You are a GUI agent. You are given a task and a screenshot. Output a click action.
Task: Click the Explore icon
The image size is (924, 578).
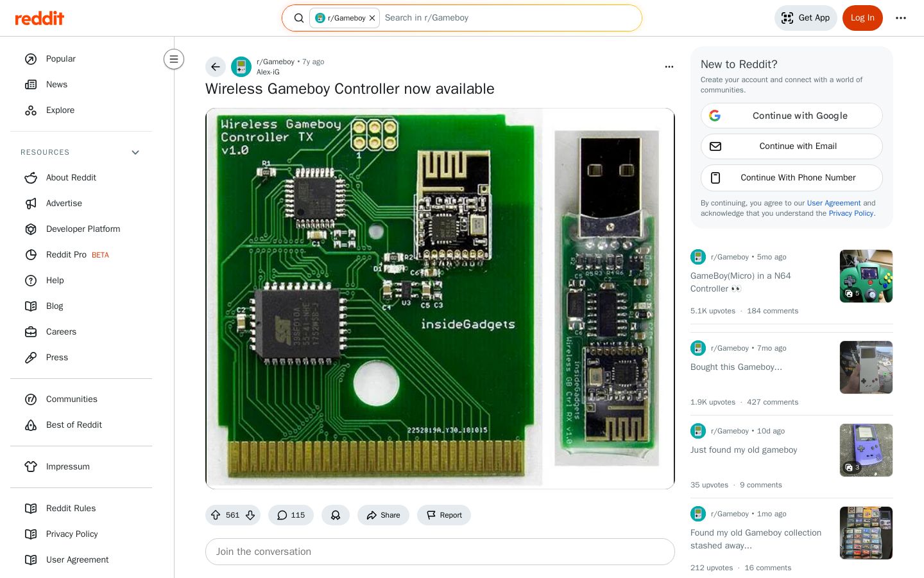coord(31,110)
